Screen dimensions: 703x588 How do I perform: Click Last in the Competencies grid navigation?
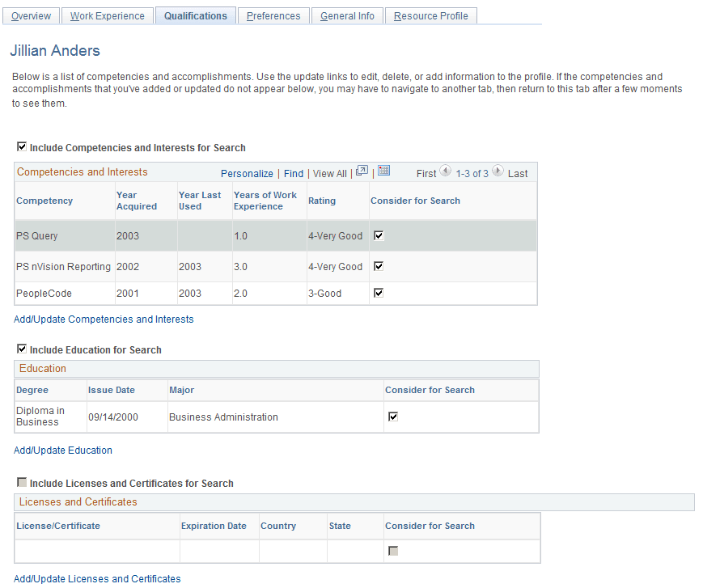click(518, 172)
